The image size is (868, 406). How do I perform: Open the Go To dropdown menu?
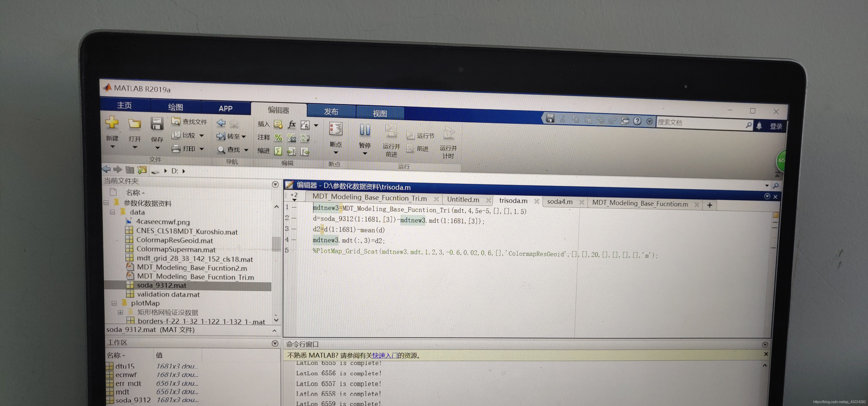click(x=244, y=137)
